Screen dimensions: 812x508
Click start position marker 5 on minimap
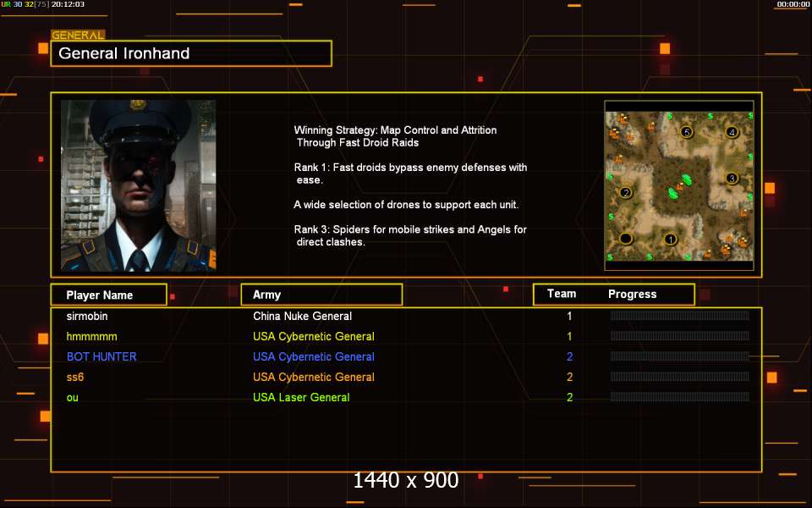coord(687,132)
